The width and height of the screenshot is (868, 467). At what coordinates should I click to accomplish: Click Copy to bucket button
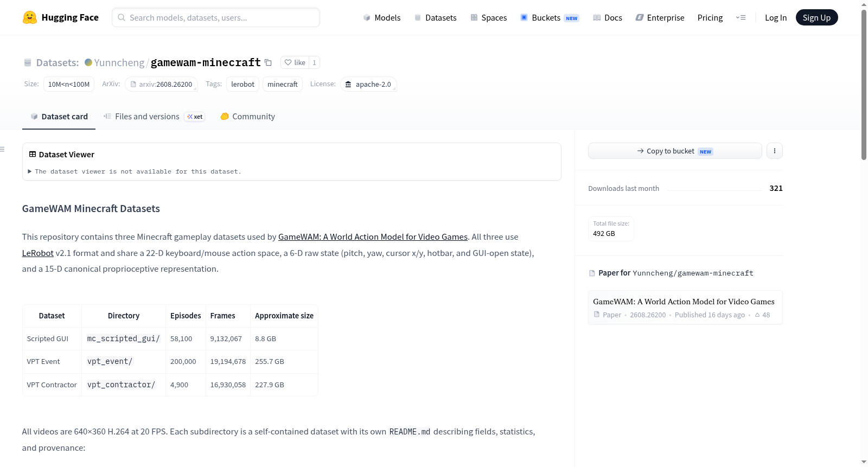pyautogui.click(x=675, y=151)
